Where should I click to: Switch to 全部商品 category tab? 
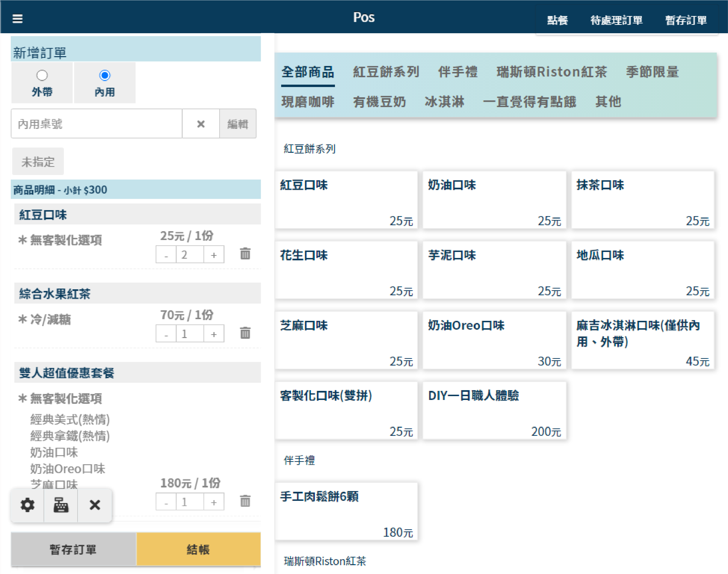point(307,72)
